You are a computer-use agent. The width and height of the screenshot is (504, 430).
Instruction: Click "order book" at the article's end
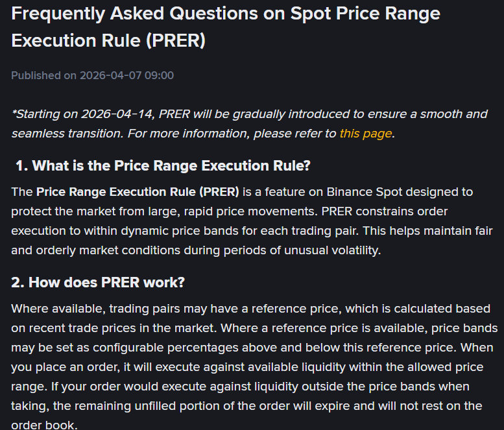click(43, 425)
